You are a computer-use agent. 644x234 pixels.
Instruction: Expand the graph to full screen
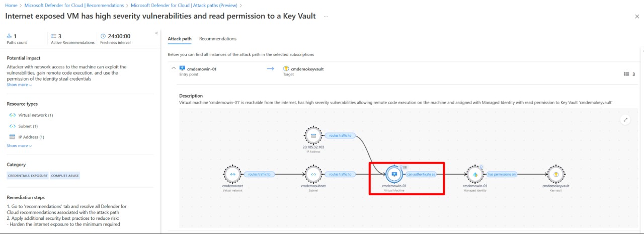[625, 119]
